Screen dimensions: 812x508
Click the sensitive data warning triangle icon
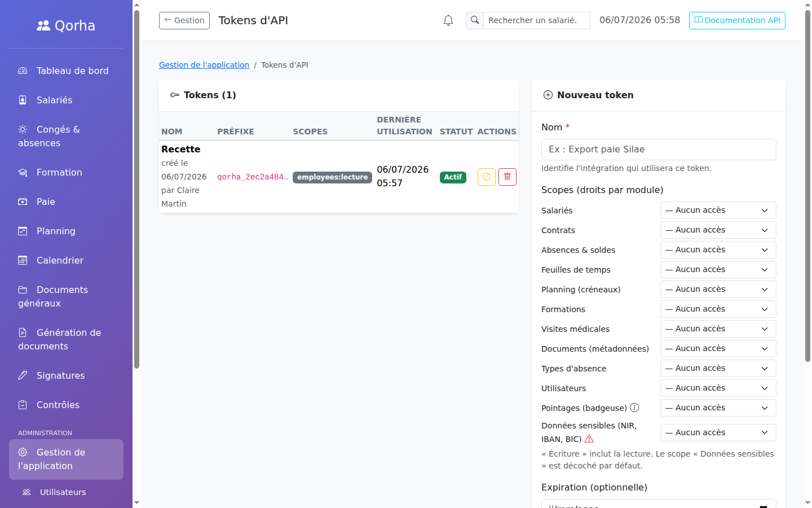click(x=589, y=439)
